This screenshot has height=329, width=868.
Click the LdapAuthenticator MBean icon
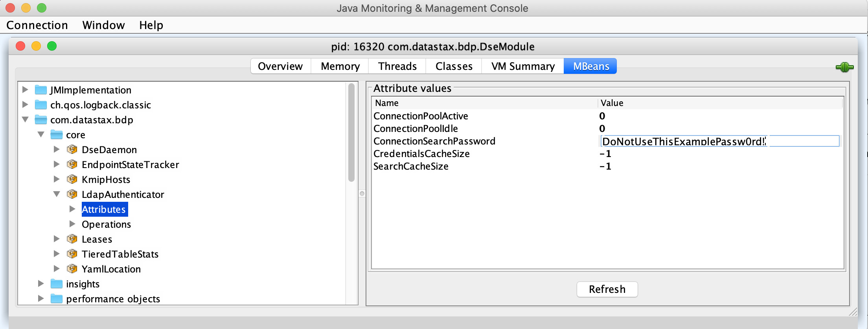tap(72, 194)
